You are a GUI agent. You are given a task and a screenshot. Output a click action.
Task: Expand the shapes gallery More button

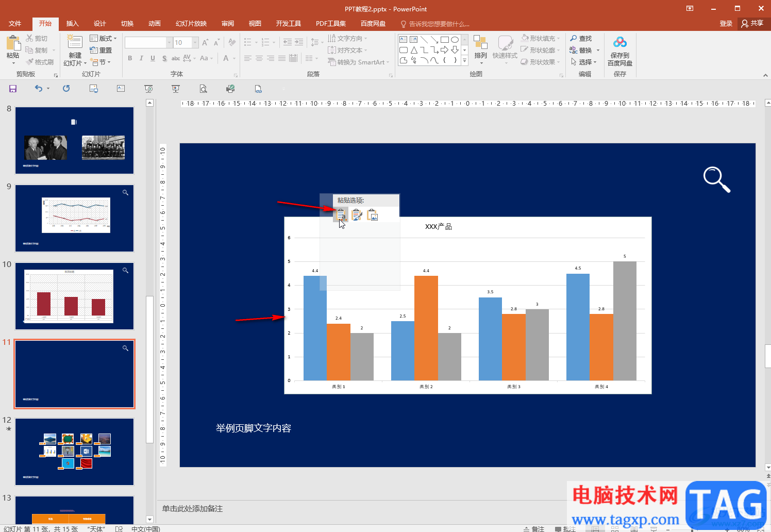click(x=464, y=61)
